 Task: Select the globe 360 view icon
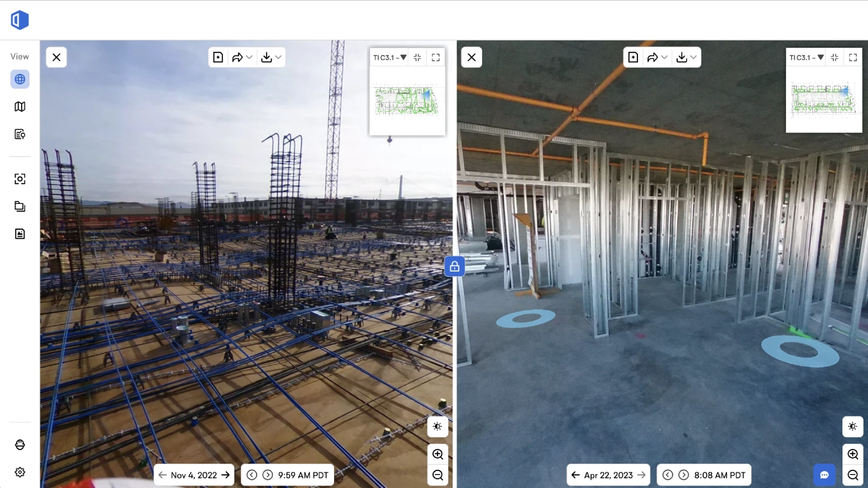coord(20,79)
